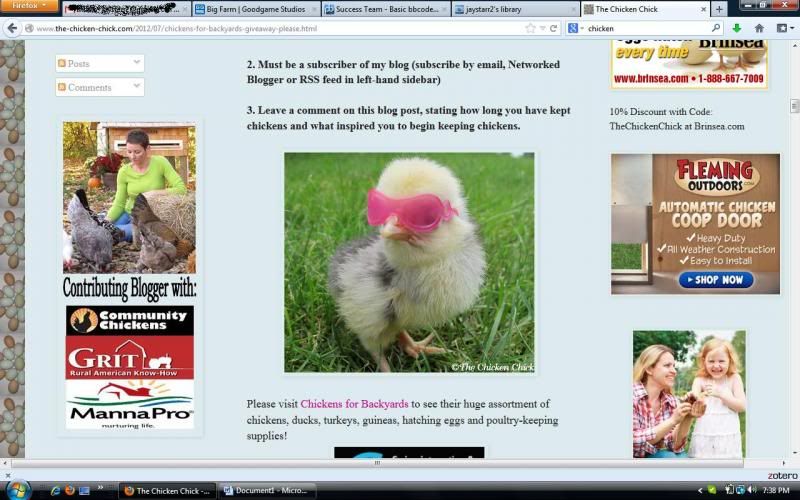Viewport: 800px width, 500px height.
Task: Open the Zotero pane from status bar
Action: click(x=782, y=476)
